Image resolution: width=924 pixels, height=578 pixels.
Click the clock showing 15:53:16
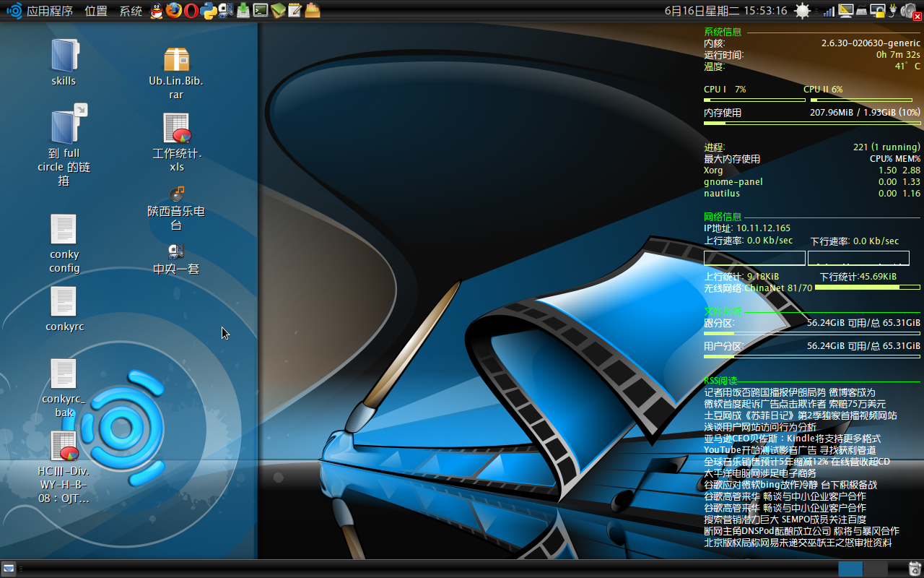coord(725,11)
